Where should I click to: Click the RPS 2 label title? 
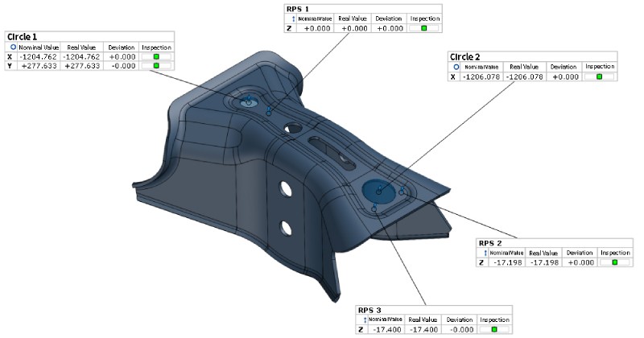click(490, 243)
